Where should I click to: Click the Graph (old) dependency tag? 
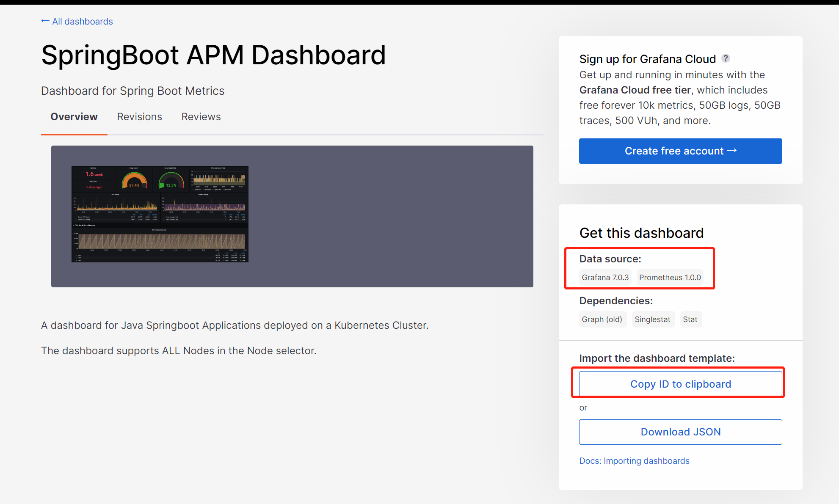point(602,319)
